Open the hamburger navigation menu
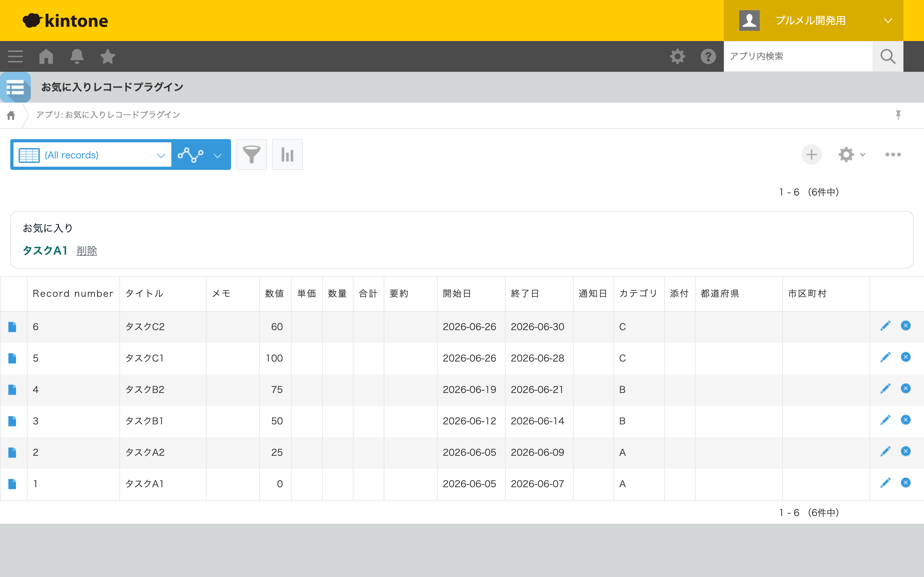The height and width of the screenshot is (577, 924). tap(15, 56)
